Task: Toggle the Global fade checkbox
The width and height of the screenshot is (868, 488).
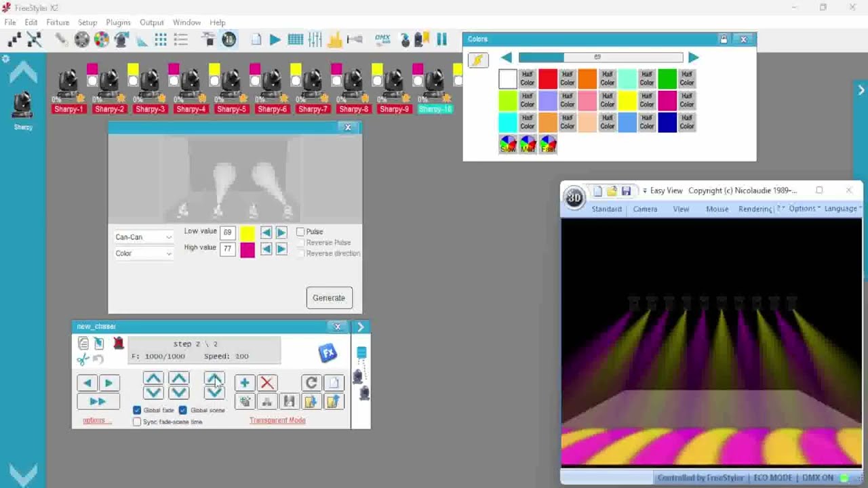Action: point(137,410)
